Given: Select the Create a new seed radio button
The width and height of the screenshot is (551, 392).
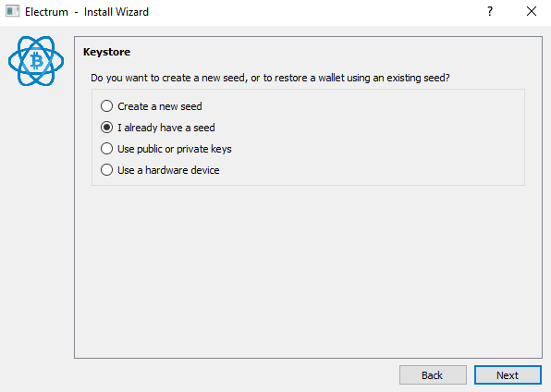Looking at the screenshot, I should tap(106, 106).
